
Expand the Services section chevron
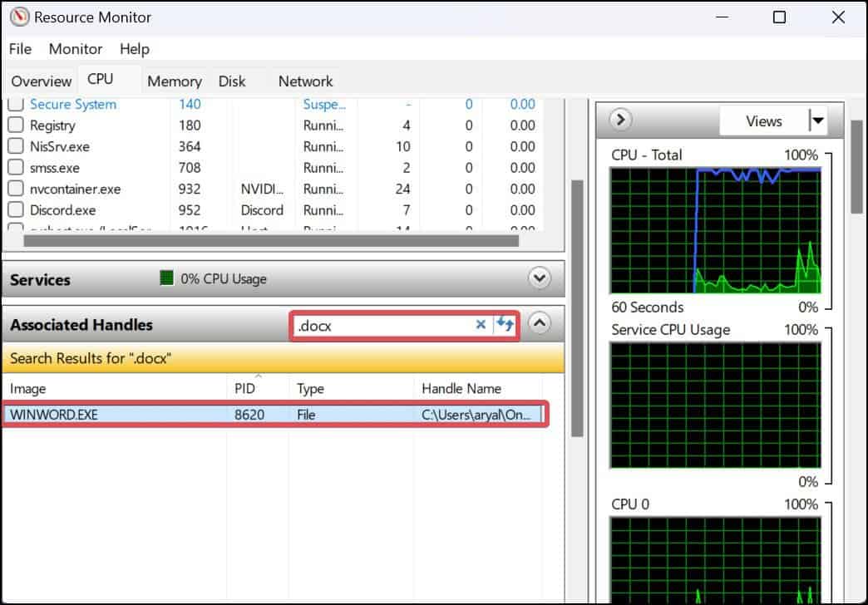coord(540,278)
